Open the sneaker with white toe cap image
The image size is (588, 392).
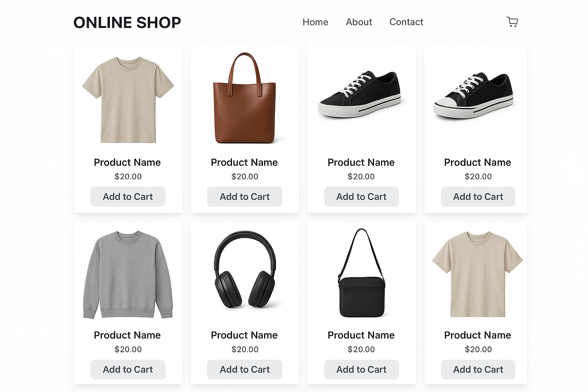474,96
